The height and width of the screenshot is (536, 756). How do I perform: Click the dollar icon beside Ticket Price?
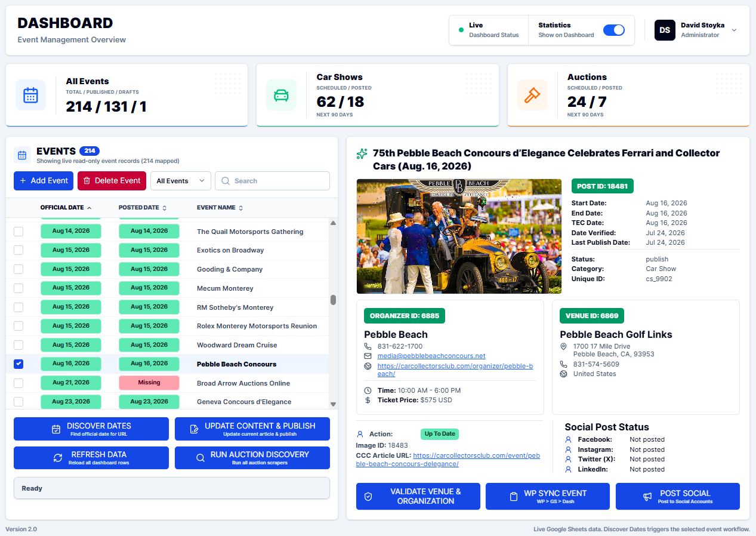point(368,400)
